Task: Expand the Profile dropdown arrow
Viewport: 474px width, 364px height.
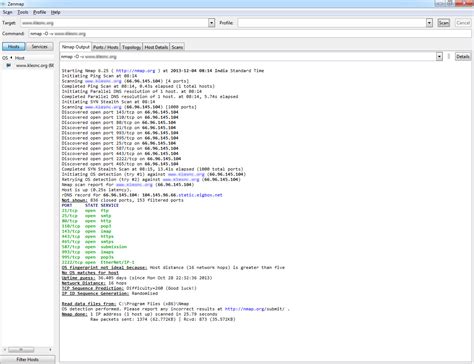Action: coord(429,23)
